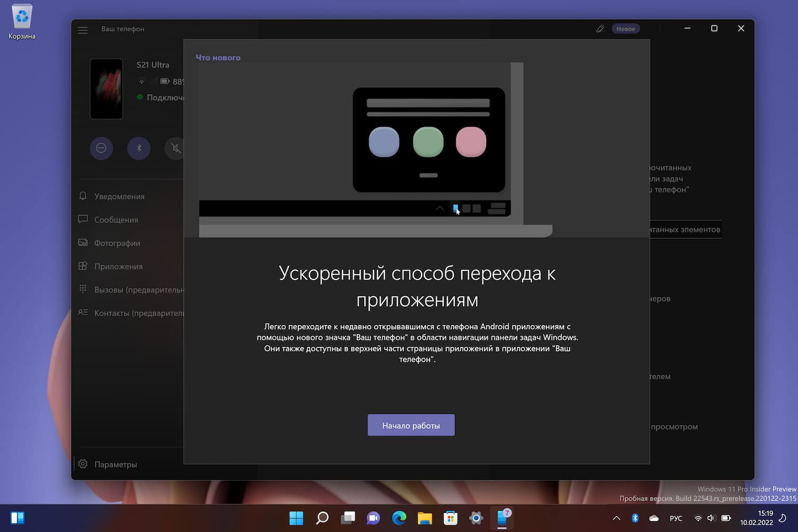The width and height of the screenshot is (798, 532).
Task: Open the Widgets panel from the taskbar
Action: (18, 518)
